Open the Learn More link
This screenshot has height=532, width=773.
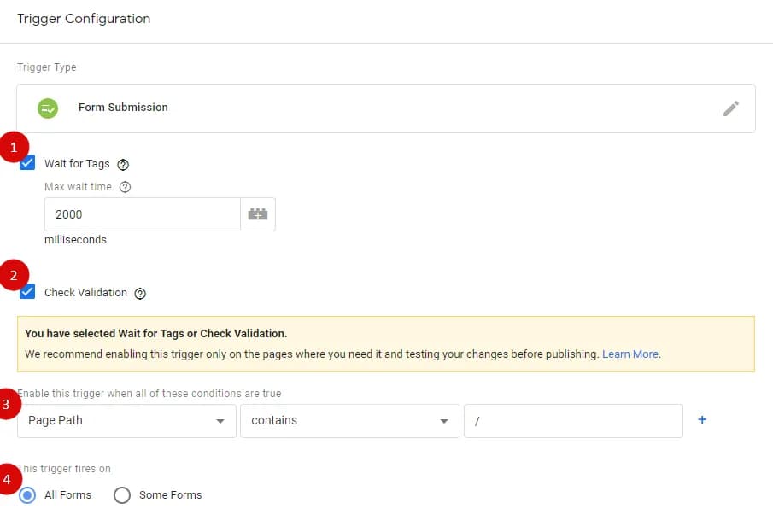click(x=630, y=354)
